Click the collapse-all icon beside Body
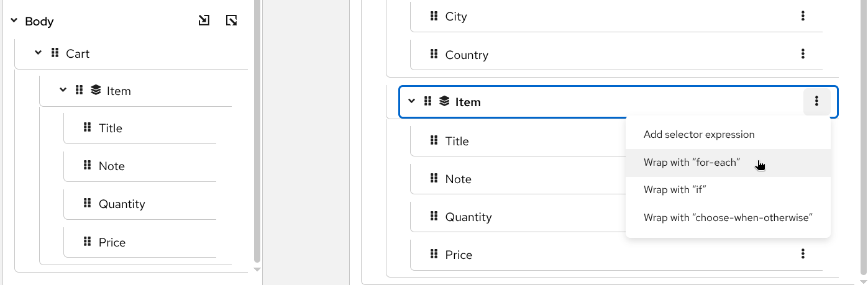 [204, 21]
